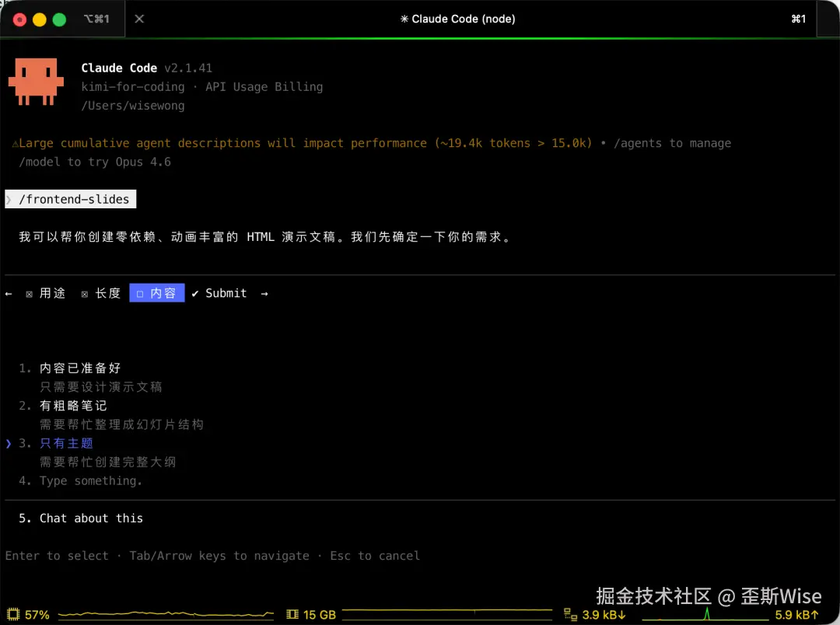Click the Chinese intro sentence about HTML 演示文稿
The image size is (840, 625).
(265, 237)
